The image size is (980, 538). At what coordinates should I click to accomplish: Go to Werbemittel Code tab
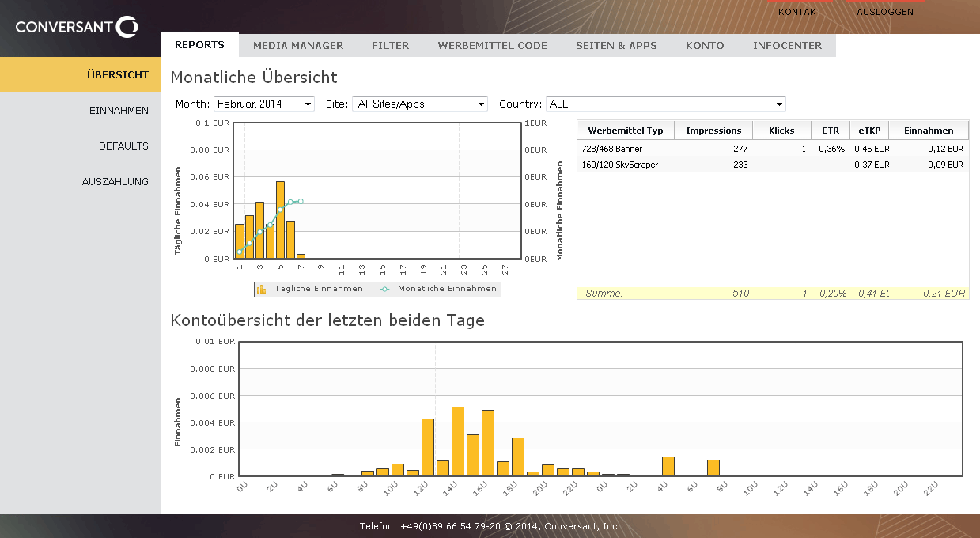click(x=492, y=46)
